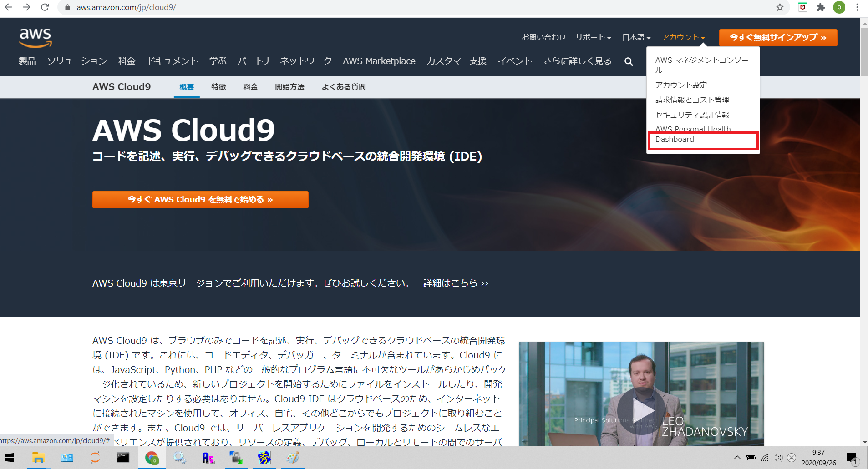Viewport: 868px width, 469px height.
Task: Bookmark this page with star icon
Action: click(x=780, y=7)
